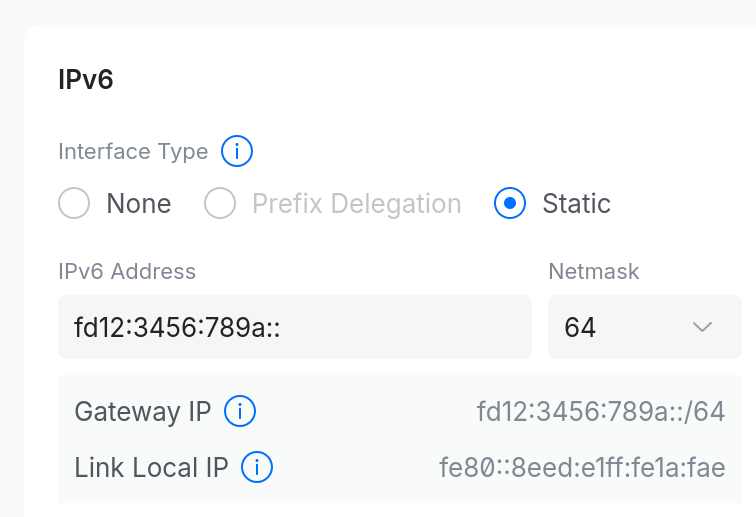This screenshot has height=517, width=756.
Task: Click the Static option label
Action: [577, 204]
